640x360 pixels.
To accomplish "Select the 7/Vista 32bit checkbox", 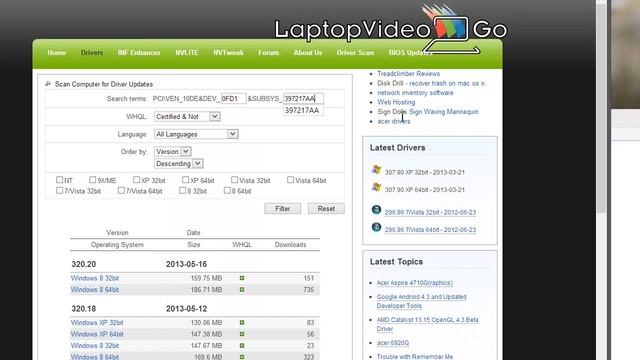I will coord(60,190).
